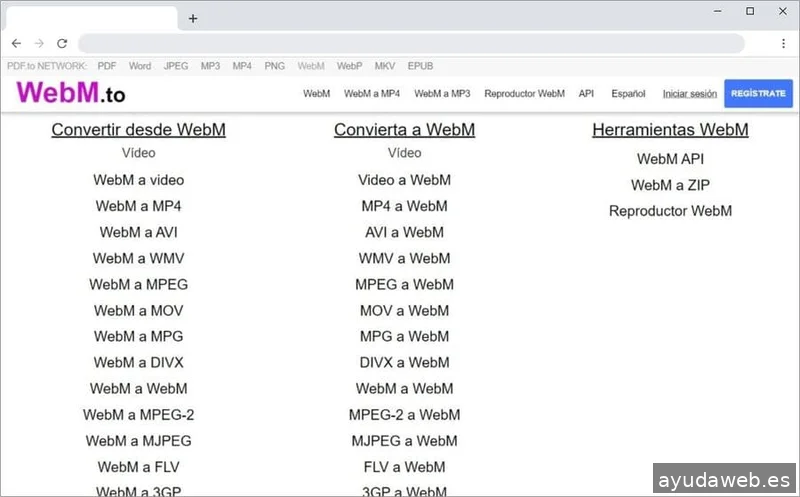Click the browser address bar
Screen dimensions: 800x497
click(410, 44)
